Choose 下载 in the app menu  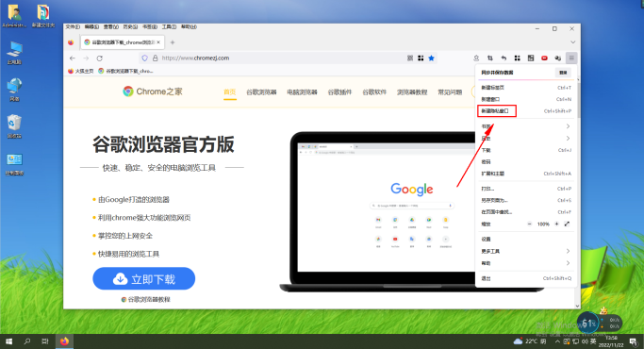click(526, 150)
